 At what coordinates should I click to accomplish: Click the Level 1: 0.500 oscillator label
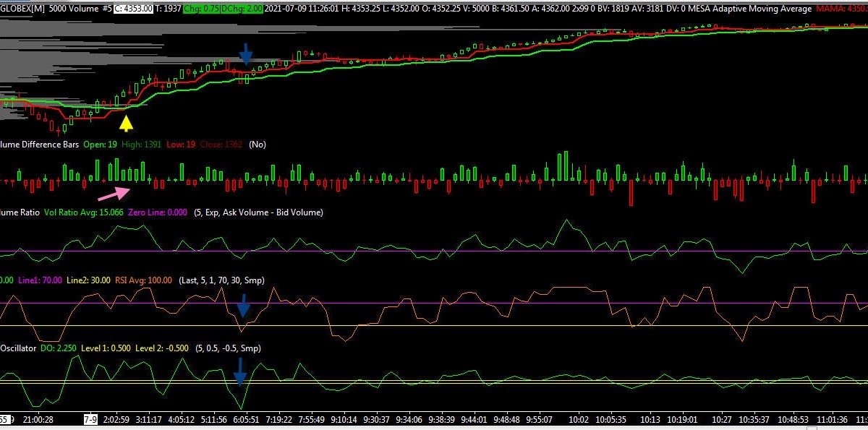105,348
